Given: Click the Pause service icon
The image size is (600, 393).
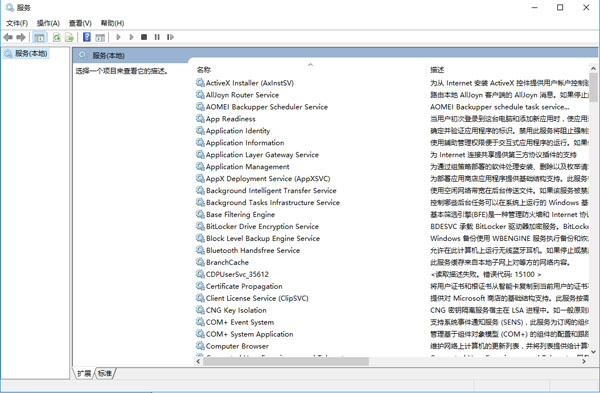Looking at the screenshot, I should pyautogui.click(x=157, y=37).
